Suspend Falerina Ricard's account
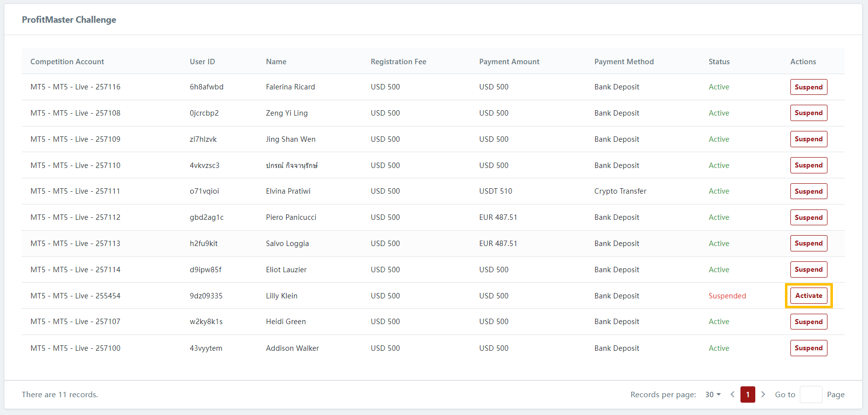Screen dimensions: 868x415 (x=809, y=87)
